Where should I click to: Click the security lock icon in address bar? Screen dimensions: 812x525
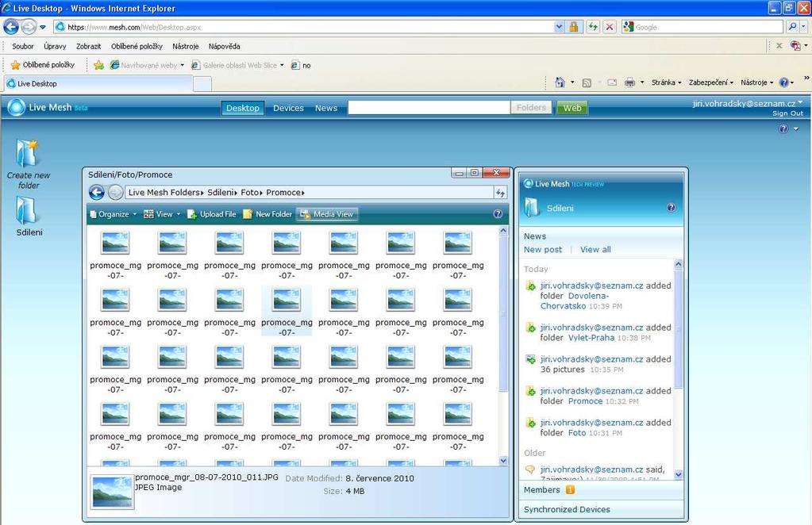pos(573,27)
